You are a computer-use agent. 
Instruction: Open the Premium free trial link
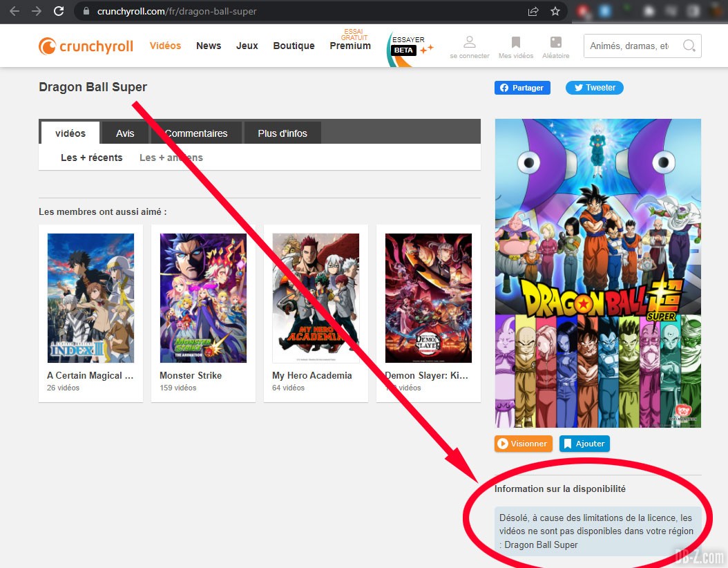(350, 40)
